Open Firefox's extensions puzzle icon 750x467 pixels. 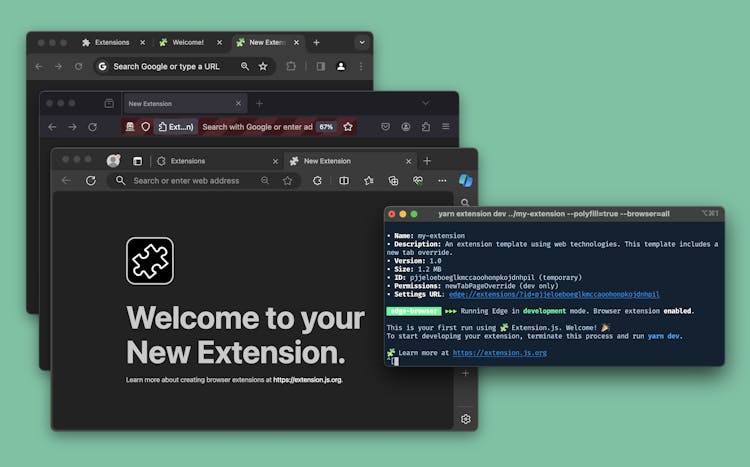[426, 127]
